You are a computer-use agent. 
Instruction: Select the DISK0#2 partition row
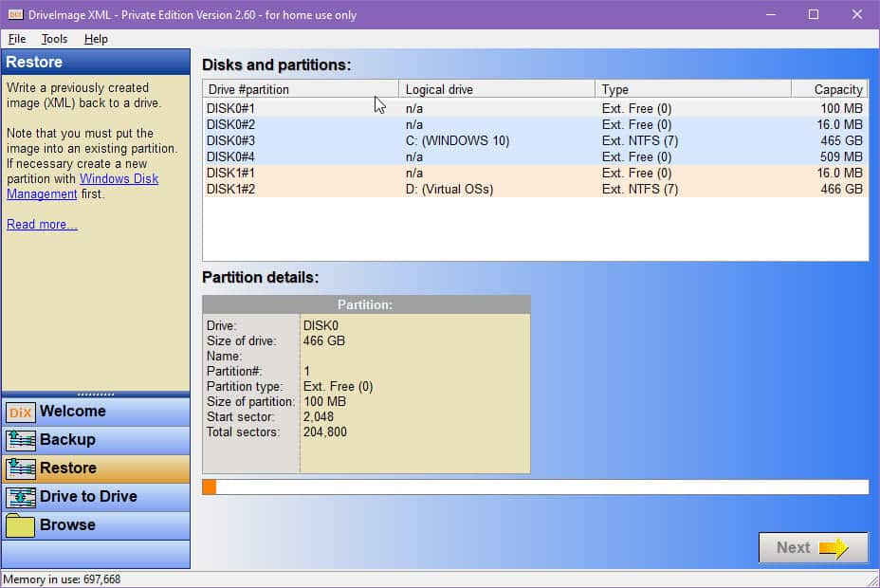[x=535, y=124]
